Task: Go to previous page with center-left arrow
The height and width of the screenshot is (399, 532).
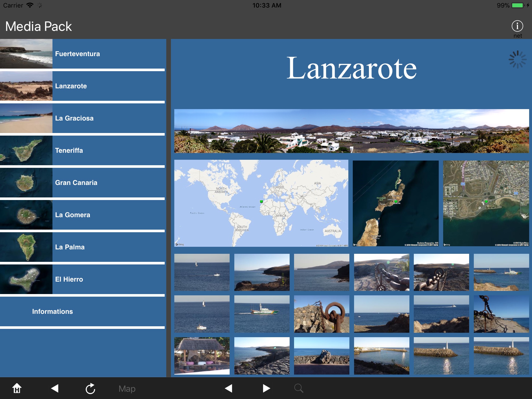Action: [228, 388]
